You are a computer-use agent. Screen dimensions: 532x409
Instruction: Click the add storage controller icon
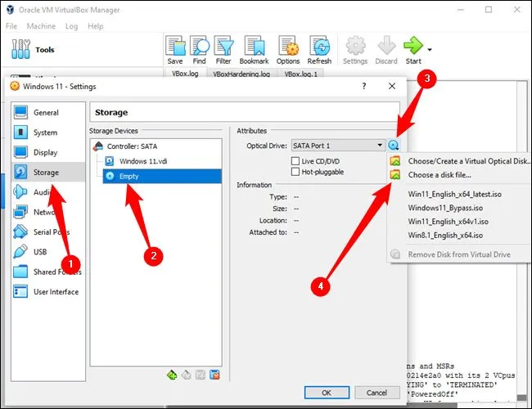point(171,375)
